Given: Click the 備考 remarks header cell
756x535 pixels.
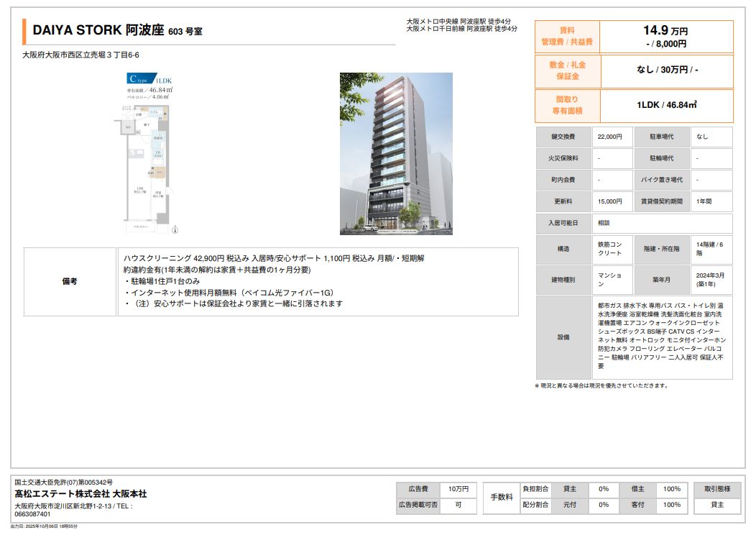Looking at the screenshot, I should click(70, 282).
